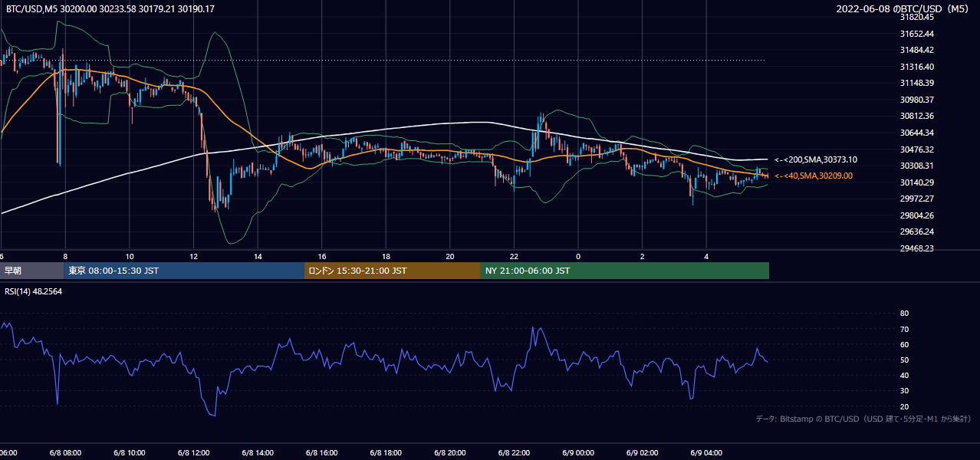Click the 2022-06-08 BTC/USD (M5) title
Viewport: 980px width, 460px height.
[903, 8]
